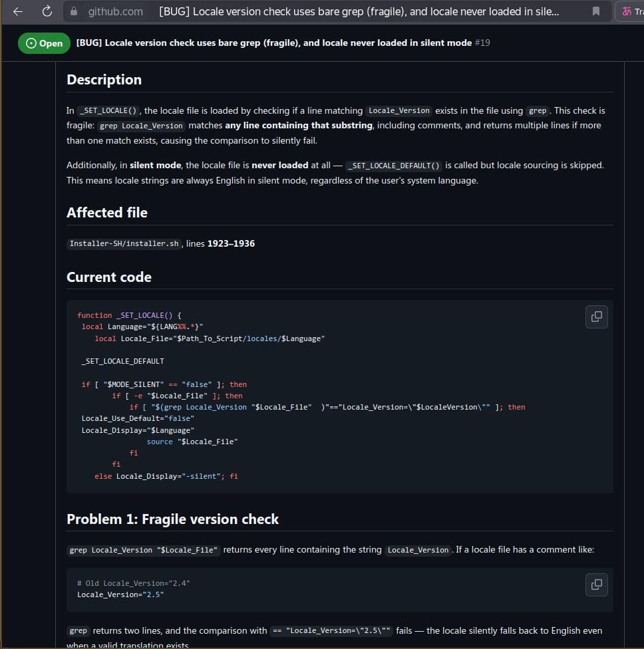Reload the page with the refresh icon
The height and width of the screenshot is (649, 644).
coord(47,11)
